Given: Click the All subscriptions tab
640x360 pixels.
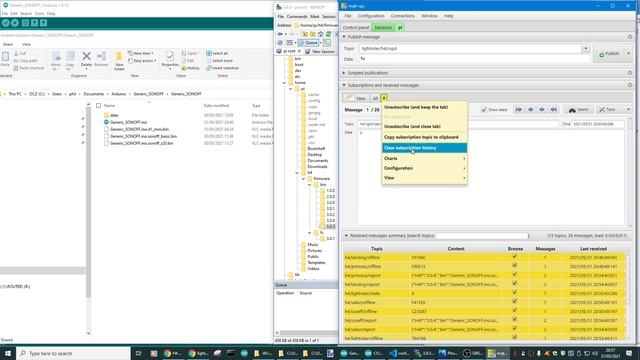Looking at the screenshot, I should point(375,98).
